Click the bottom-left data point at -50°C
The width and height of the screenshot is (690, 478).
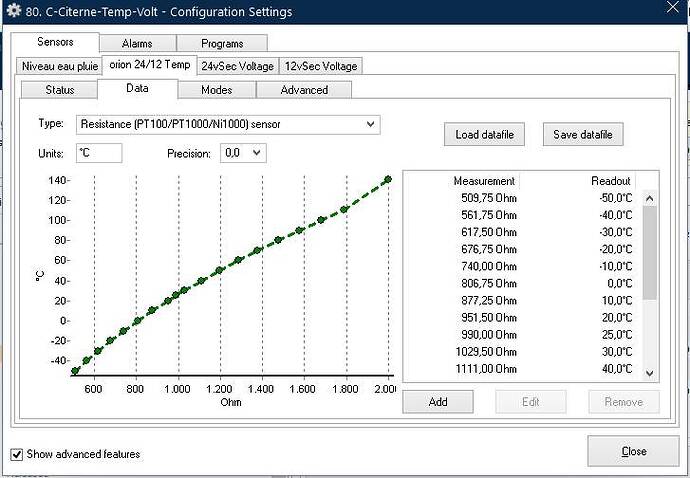tap(75, 371)
